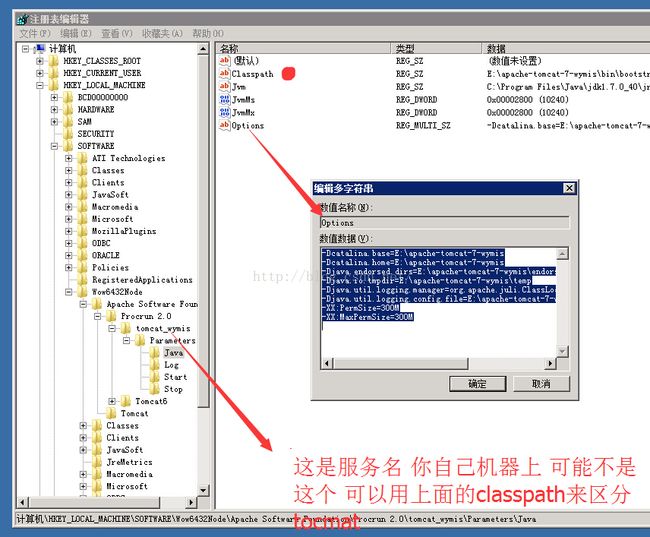Click the Classpath registry value icon
Image resolution: width=650 pixels, height=537 pixels.
[x=224, y=74]
